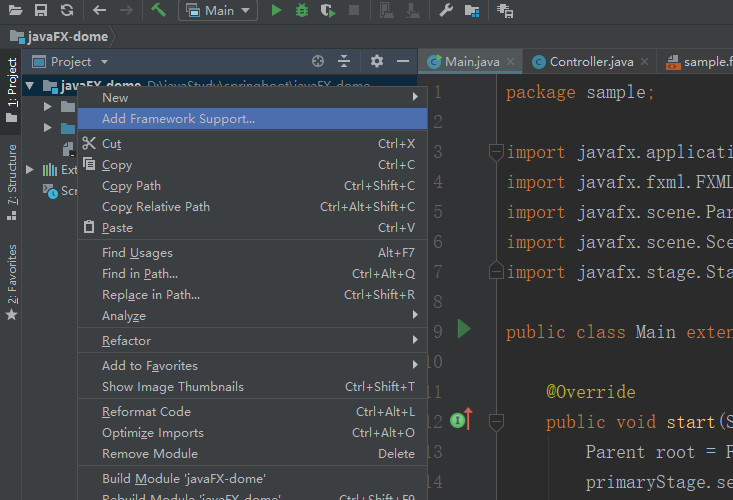Click line number 5 in gutter
Viewport: 733px width, 500px height.
coord(438,212)
